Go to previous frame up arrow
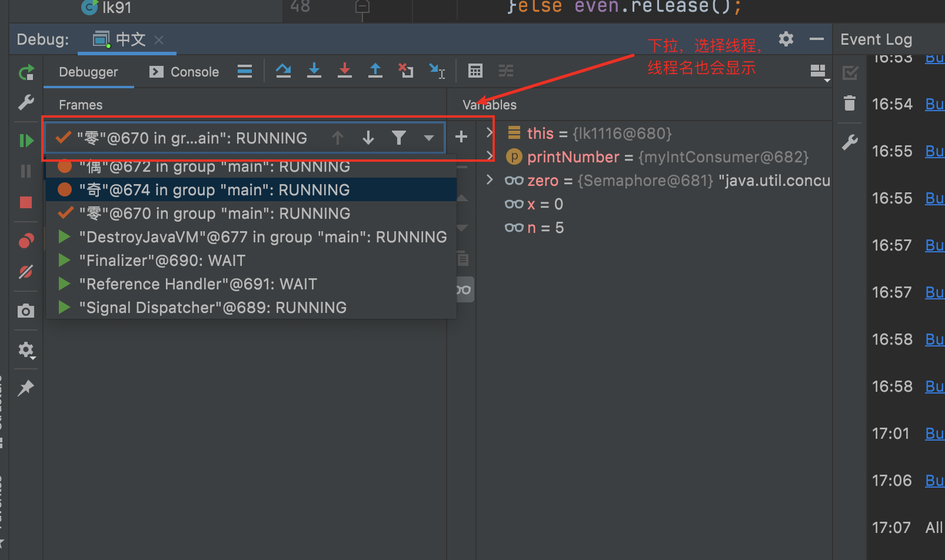 tap(337, 138)
